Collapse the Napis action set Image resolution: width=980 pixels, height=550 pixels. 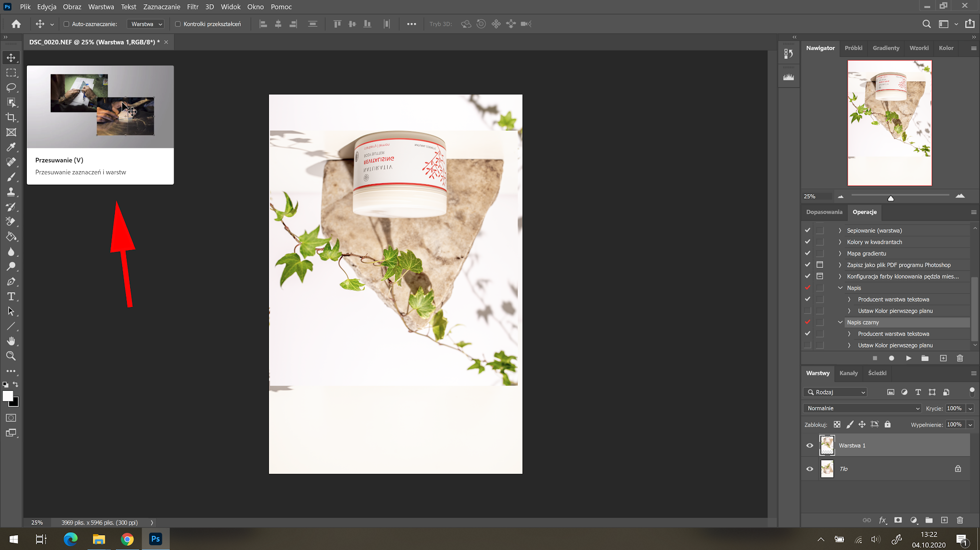(840, 288)
